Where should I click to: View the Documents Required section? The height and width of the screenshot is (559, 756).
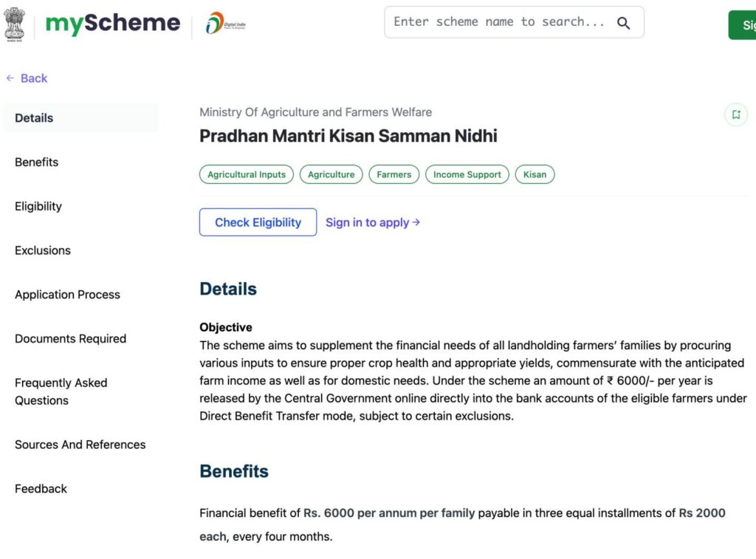(x=70, y=339)
